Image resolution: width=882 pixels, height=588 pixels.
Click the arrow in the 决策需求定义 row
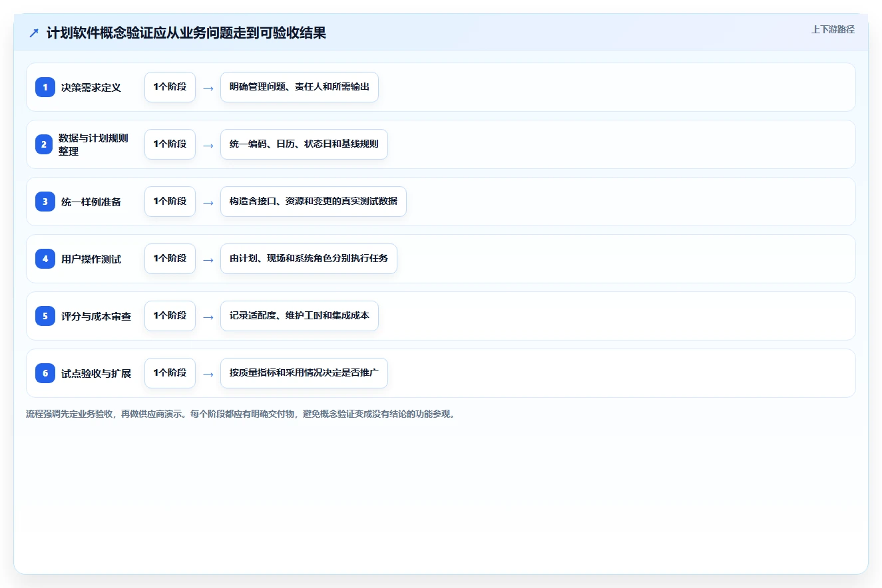point(208,88)
